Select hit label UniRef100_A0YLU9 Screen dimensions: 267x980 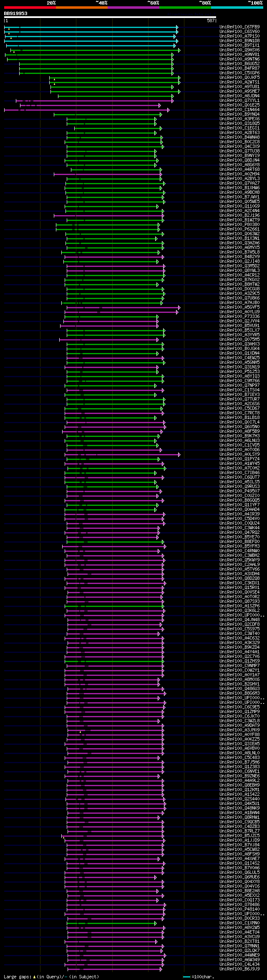239,312
